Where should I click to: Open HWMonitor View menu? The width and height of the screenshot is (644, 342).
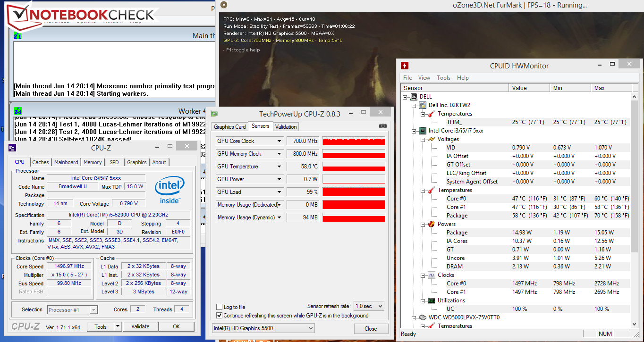click(424, 78)
